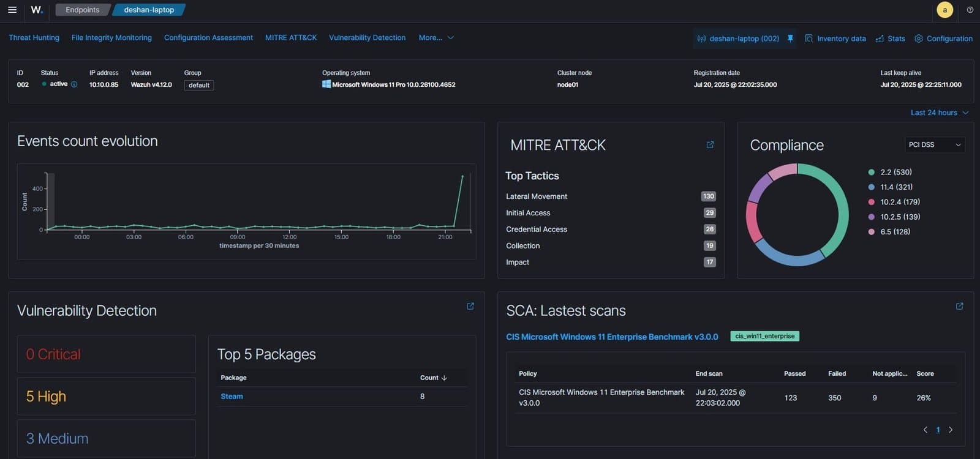The width and height of the screenshot is (980, 459).
Task: Sort packages by the Count column header
Action: pos(434,378)
